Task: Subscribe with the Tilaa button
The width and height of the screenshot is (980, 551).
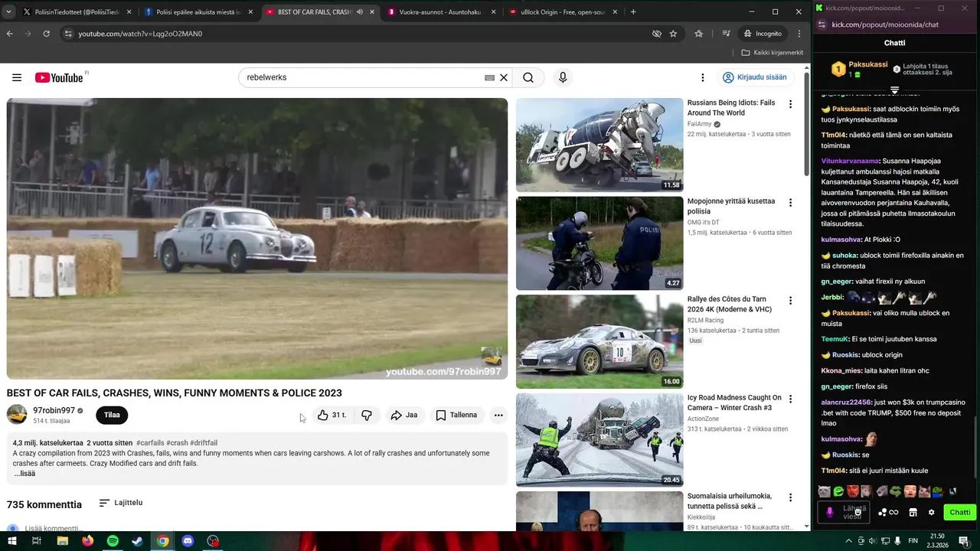Action: point(112,415)
